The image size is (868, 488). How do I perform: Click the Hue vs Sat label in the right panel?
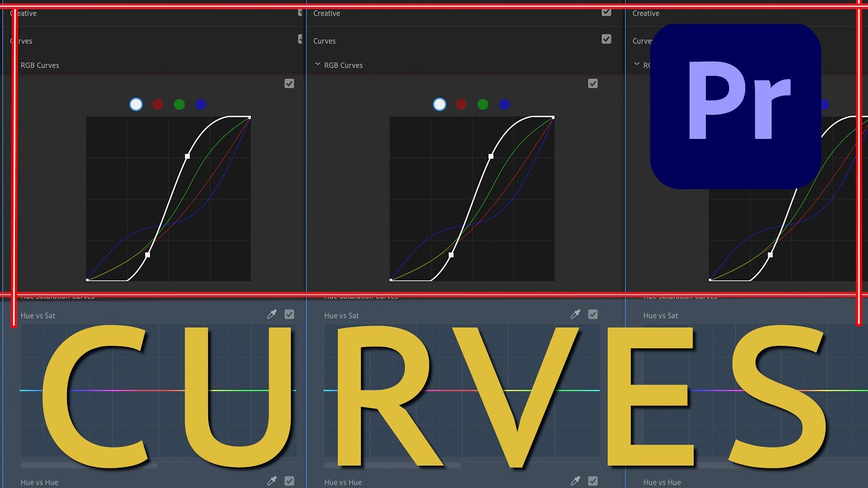point(660,316)
